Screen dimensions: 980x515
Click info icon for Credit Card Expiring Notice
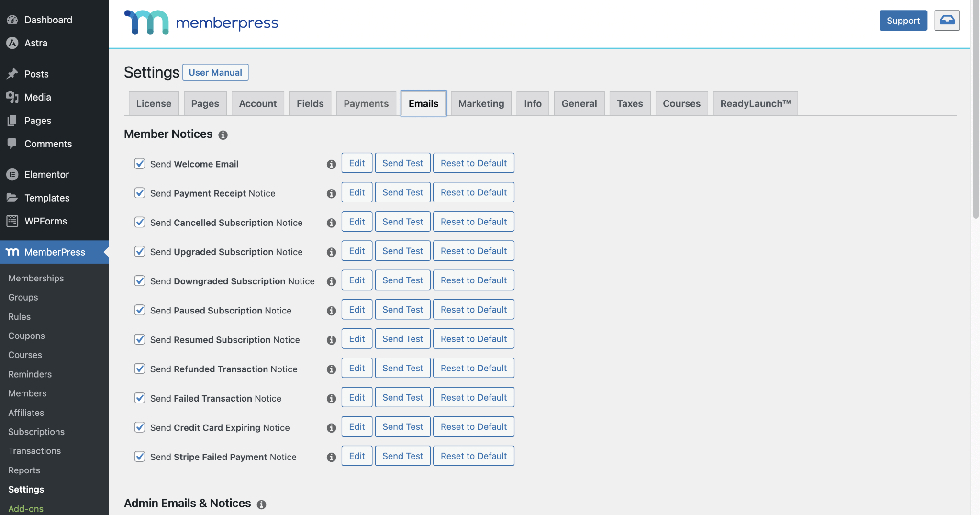pyautogui.click(x=331, y=428)
